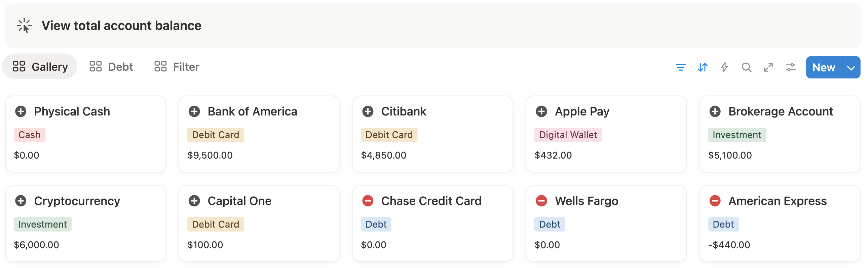This screenshot has width=868, height=268.
Task: Click the expand full-page arrows icon
Action: pyautogui.click(x=768, y=67)
